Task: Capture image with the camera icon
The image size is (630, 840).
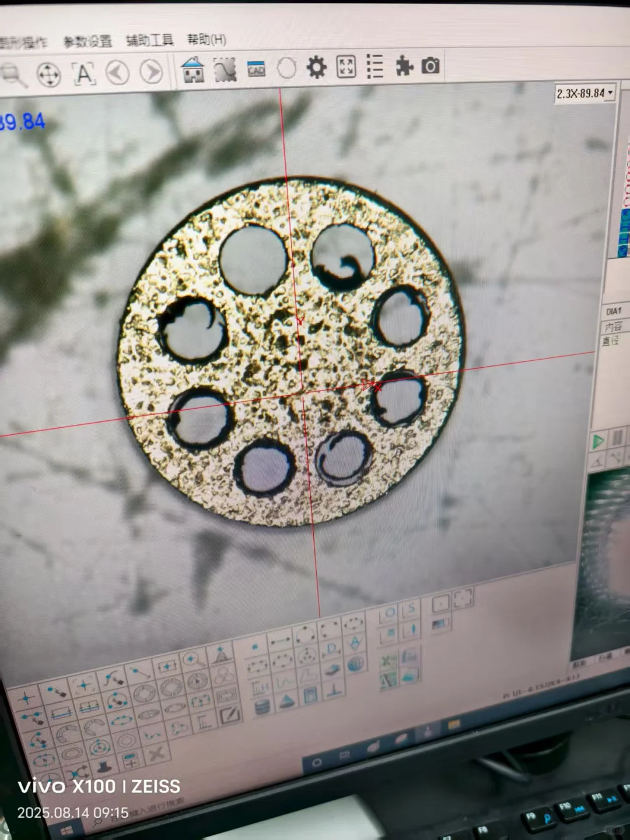Action: click(430, 65)
